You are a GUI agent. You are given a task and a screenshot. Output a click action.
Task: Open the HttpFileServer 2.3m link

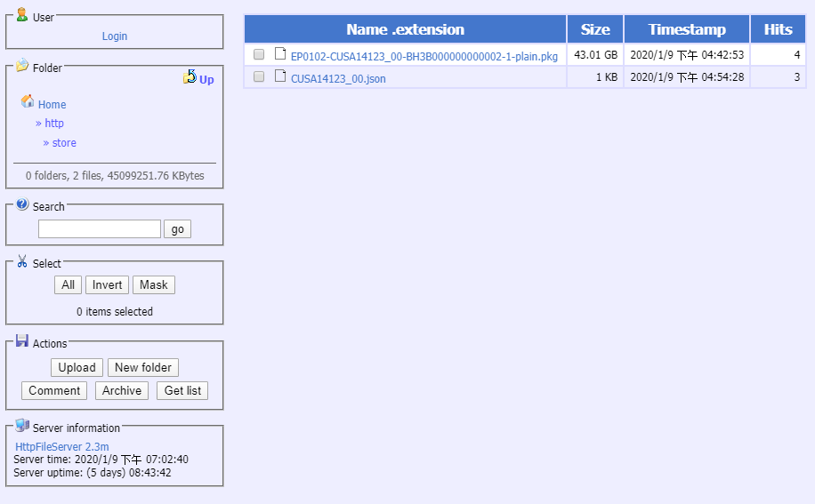coord(62,447)
